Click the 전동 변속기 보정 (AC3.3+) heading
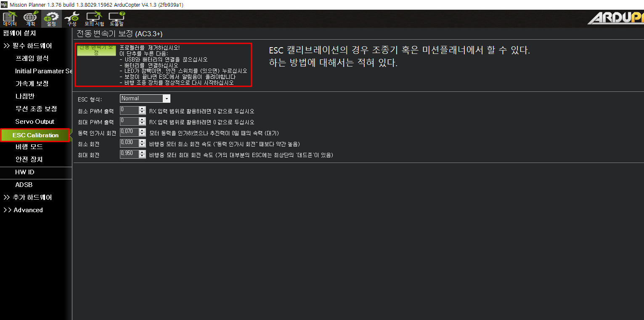The width and height of the screenshot is (644, 320). 119,33
